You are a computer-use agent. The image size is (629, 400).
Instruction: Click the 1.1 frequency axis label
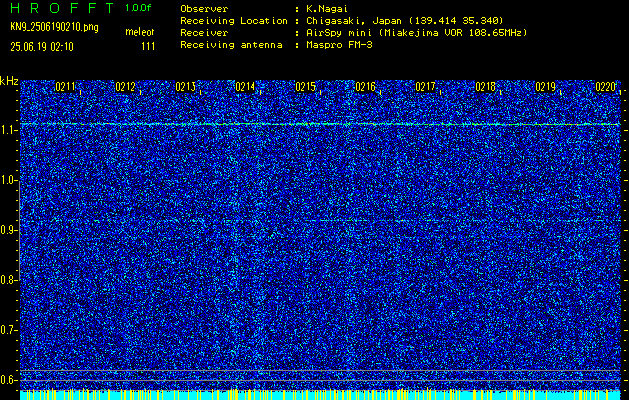coord(8,130)
